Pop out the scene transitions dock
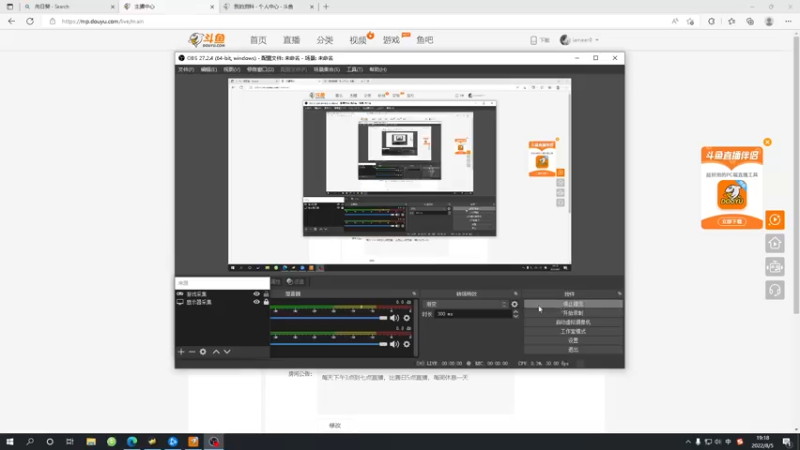Image resolution: width=800 pixels, height=450 pixels. pyautogui.click(x=516, y=294)
